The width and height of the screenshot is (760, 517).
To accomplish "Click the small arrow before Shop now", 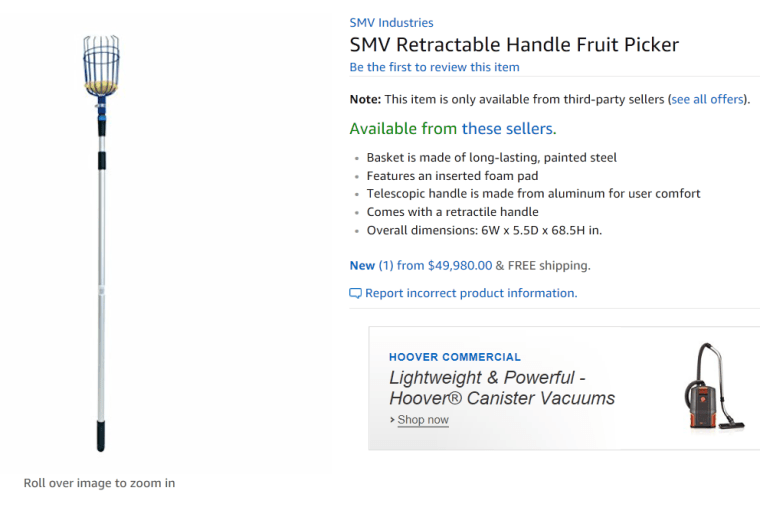I will pyautogui.click(x=392, y=420).
